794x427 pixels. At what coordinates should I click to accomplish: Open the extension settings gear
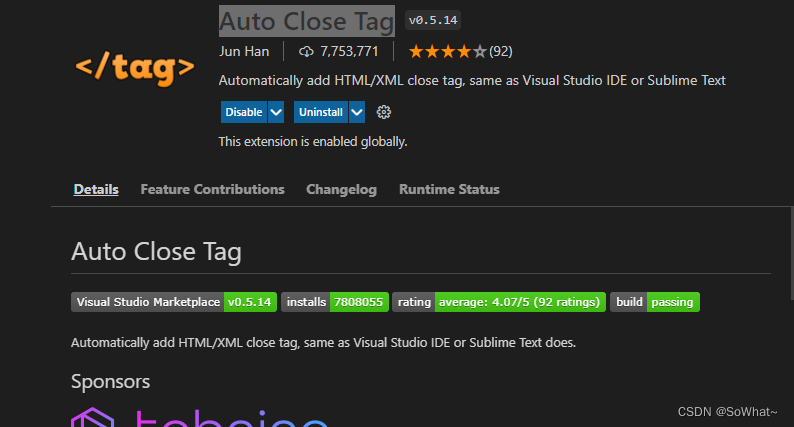pyautogui.click(x=384, y=112)
